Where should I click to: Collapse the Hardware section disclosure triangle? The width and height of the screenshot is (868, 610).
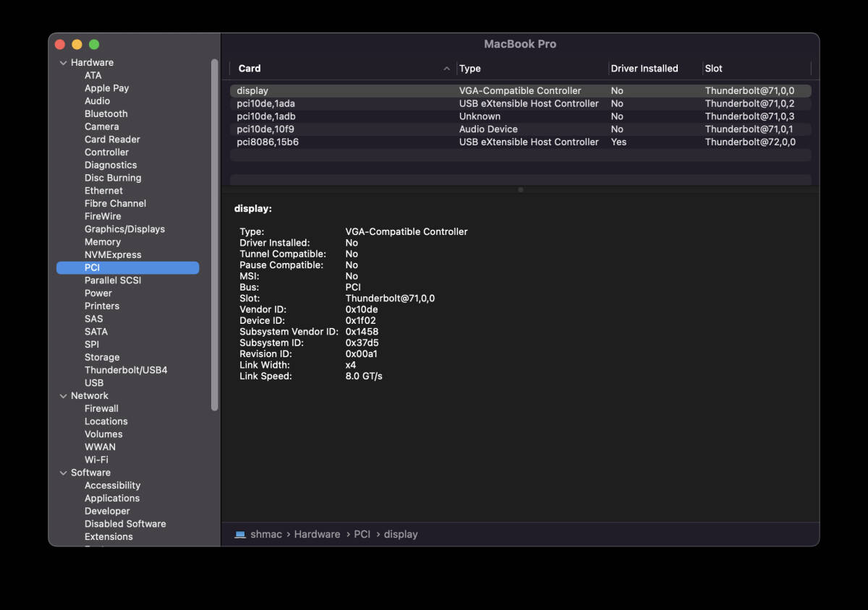click(63, 63)
